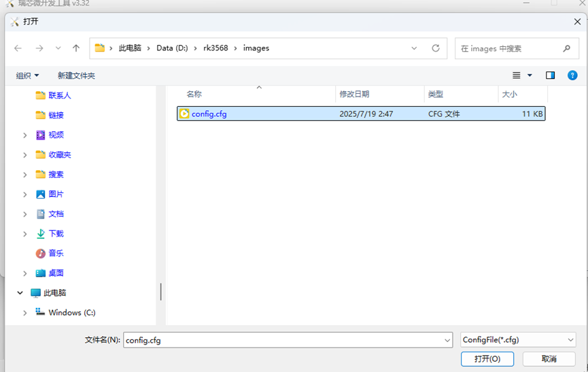The width and height of the screenshot is (588, 372).
Task: Select 图片 in the navigation tree
Action: (56, 195)
